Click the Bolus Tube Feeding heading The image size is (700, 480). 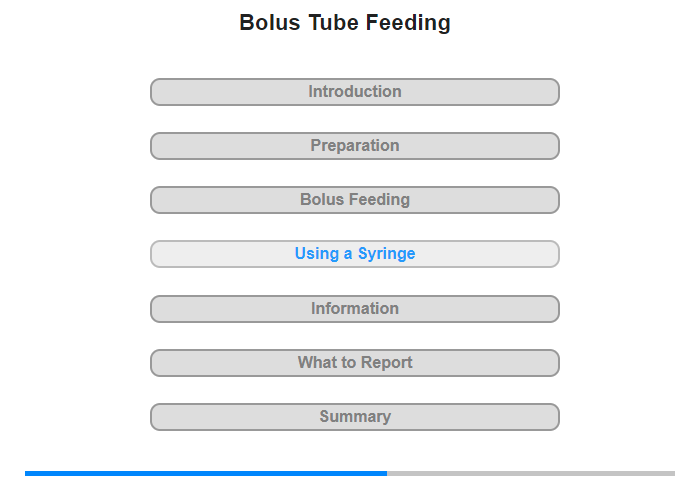(345, 23)
